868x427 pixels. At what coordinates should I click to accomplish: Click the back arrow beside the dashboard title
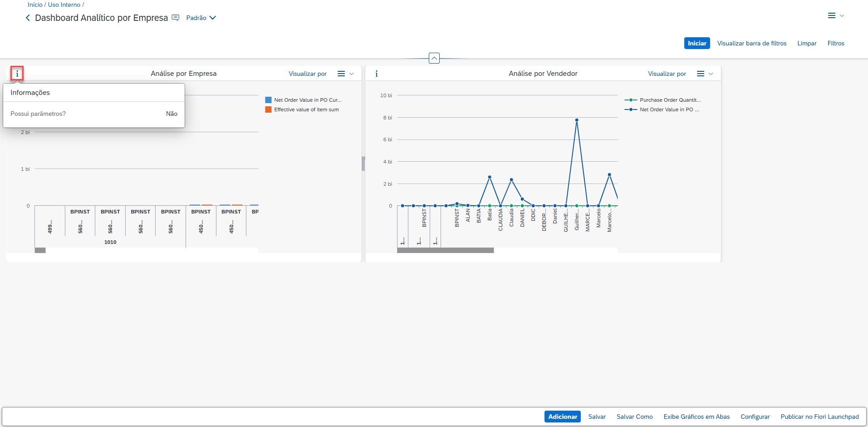pyautogui.click(x=28, y=18)
